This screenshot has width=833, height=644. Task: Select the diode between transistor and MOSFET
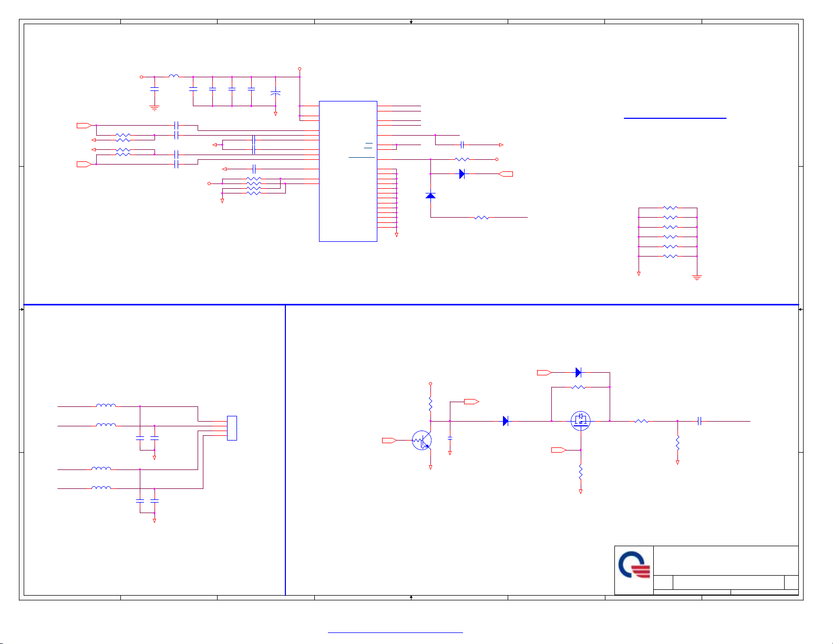(506, 421)
